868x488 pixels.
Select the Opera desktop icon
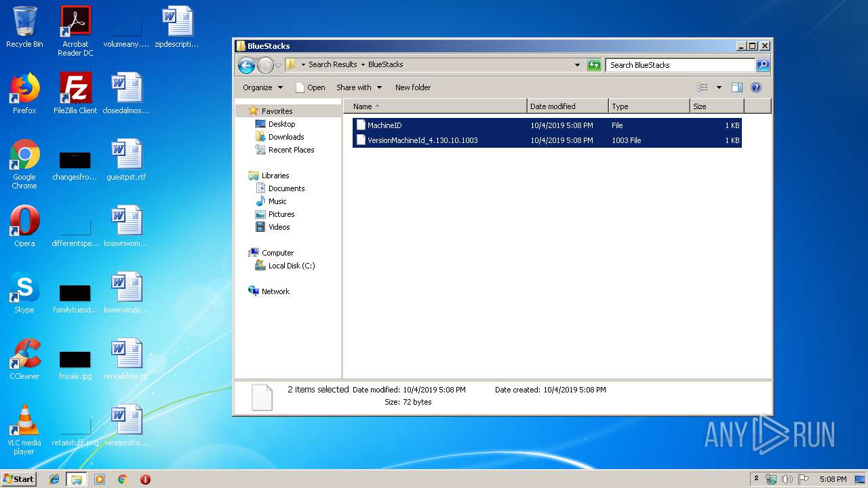click(24, 226)
